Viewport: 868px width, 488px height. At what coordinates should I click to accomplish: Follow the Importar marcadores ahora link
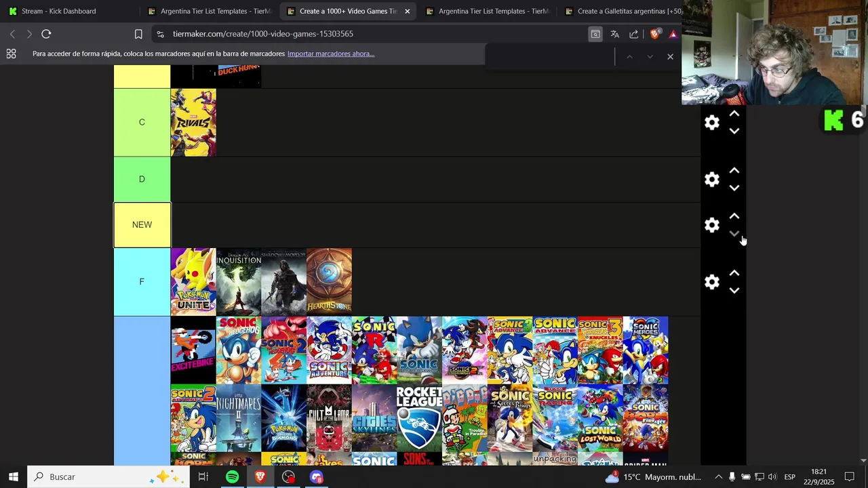point(331,54)
